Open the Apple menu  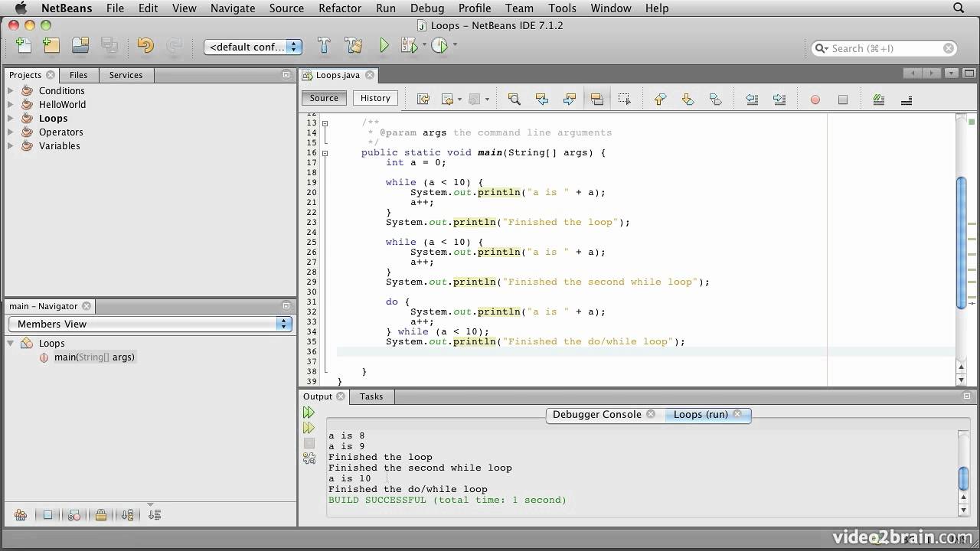point(21,8)
